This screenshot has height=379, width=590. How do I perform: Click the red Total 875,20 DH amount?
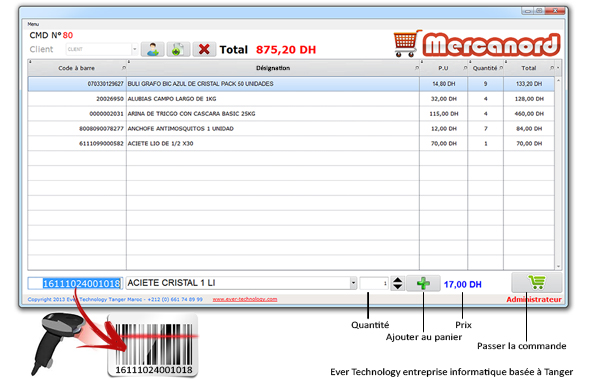[286, 50]
